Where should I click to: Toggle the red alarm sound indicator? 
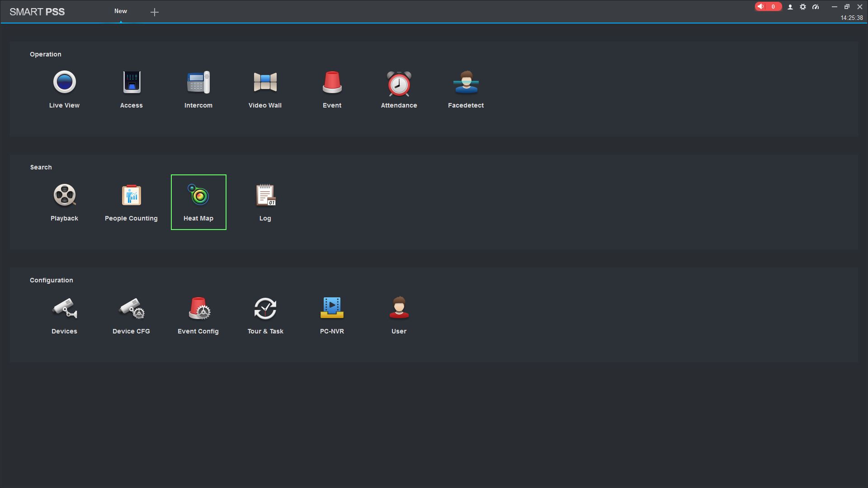tap(761, 7)
